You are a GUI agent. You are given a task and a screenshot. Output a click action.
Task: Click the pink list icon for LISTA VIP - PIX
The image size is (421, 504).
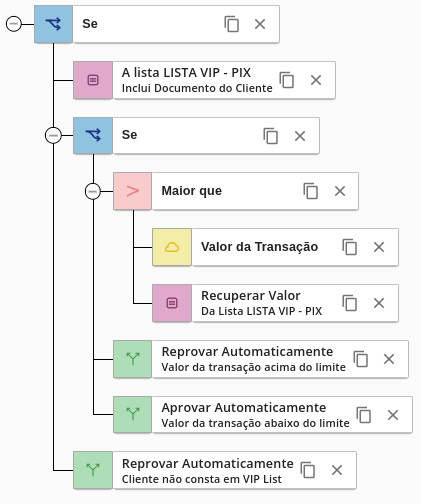coord(93,80)
